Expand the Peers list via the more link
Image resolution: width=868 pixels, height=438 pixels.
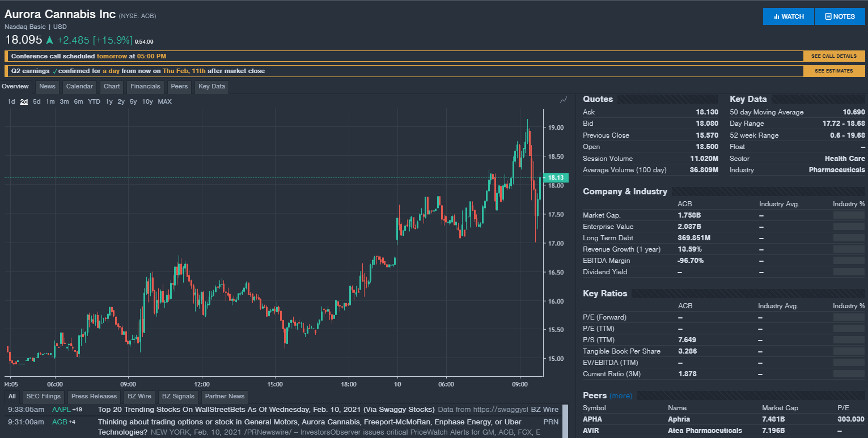tap(621, 395)
